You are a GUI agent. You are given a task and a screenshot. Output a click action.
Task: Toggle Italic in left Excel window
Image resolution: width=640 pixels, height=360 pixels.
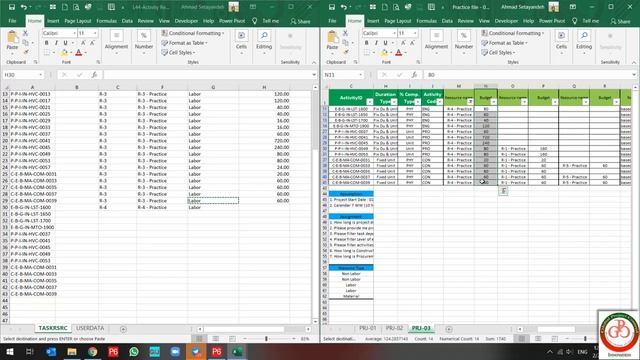(x=56, y=43)
